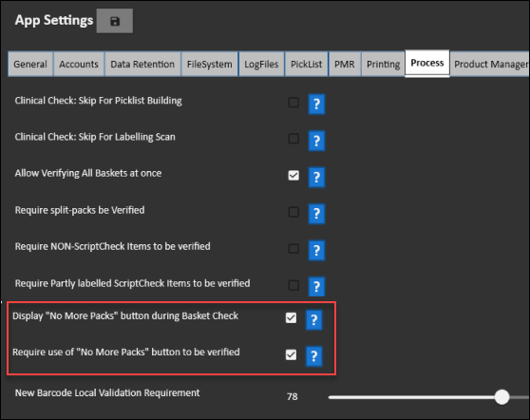Click the Barcode Validation Requirement slider handle
This screenshot has height=420, width=530.
[502, 397]
